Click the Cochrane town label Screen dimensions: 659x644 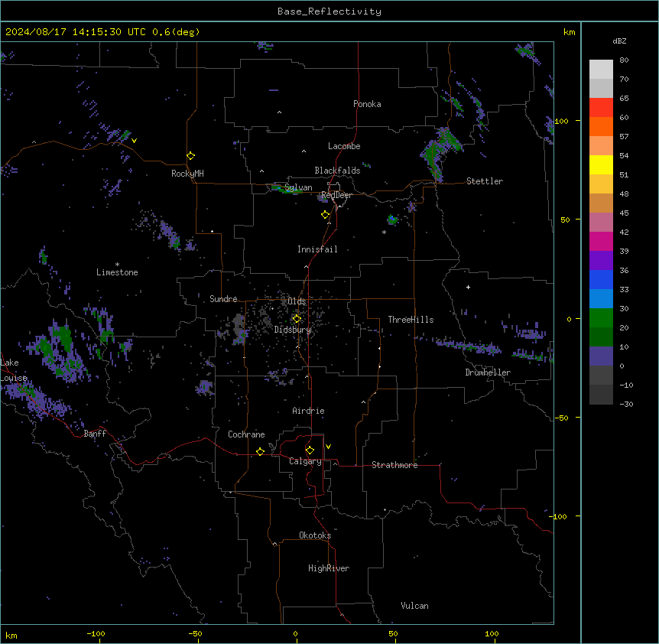(246, 434)
